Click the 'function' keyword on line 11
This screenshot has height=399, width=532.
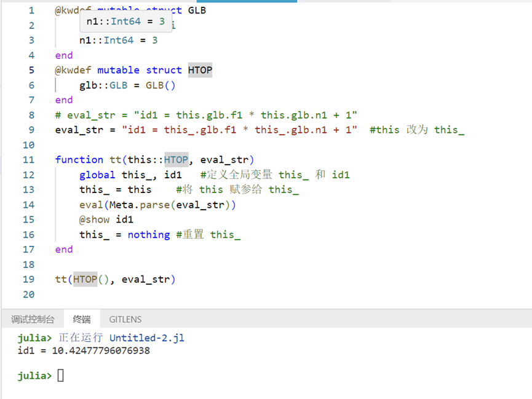point(79,159)
